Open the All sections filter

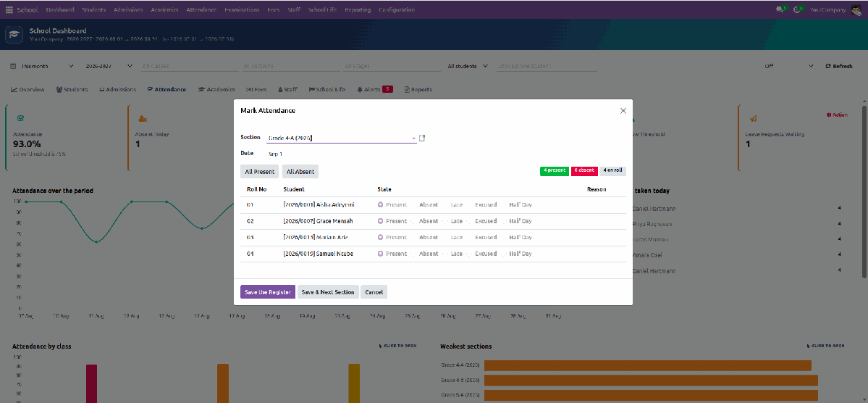pyautogui.click(x=291, y=66)
